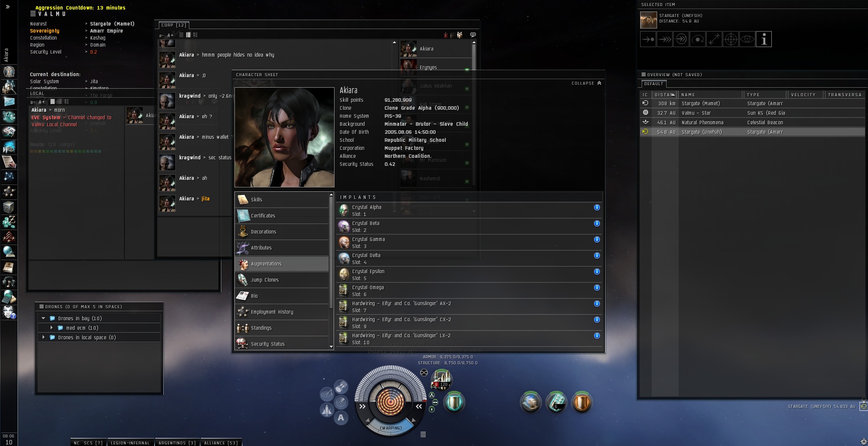868x446 pixels.
Task: Switch Corp chat to text-only message mode
Action: [x=181, y=35]
